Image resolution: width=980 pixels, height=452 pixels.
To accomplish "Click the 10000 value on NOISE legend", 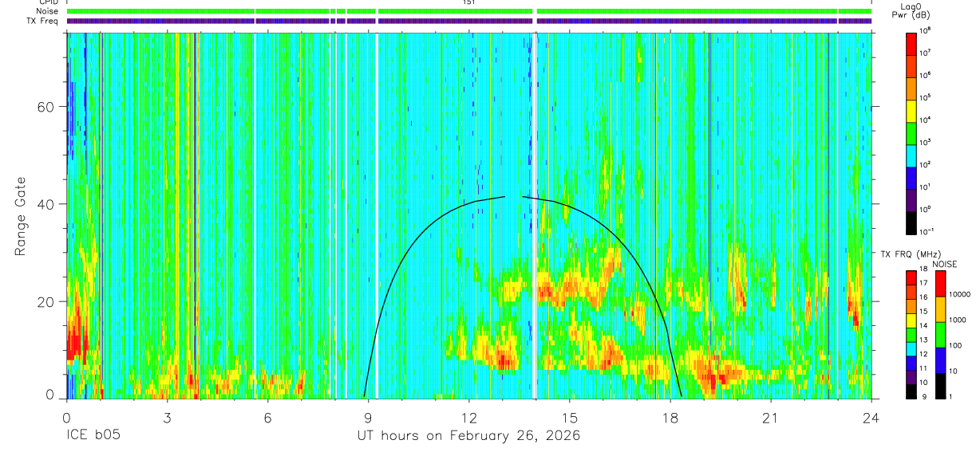I will click(x=960, y=295).
